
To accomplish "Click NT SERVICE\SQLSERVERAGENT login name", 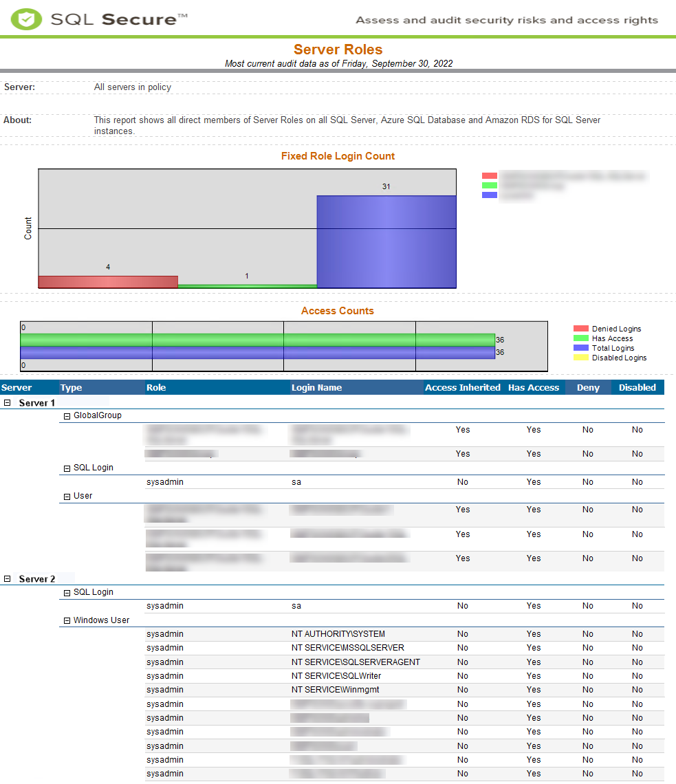I will [x=356, y=662].
